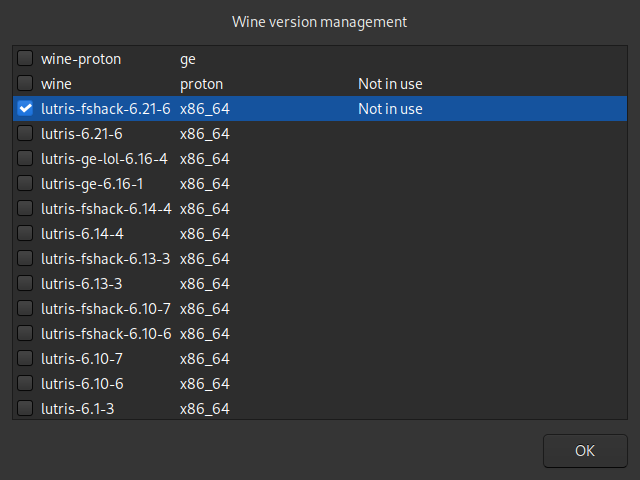
Task: Tick the lutris-ge-lol-6.16-4 checkbox
Action: tap(25, 158)
